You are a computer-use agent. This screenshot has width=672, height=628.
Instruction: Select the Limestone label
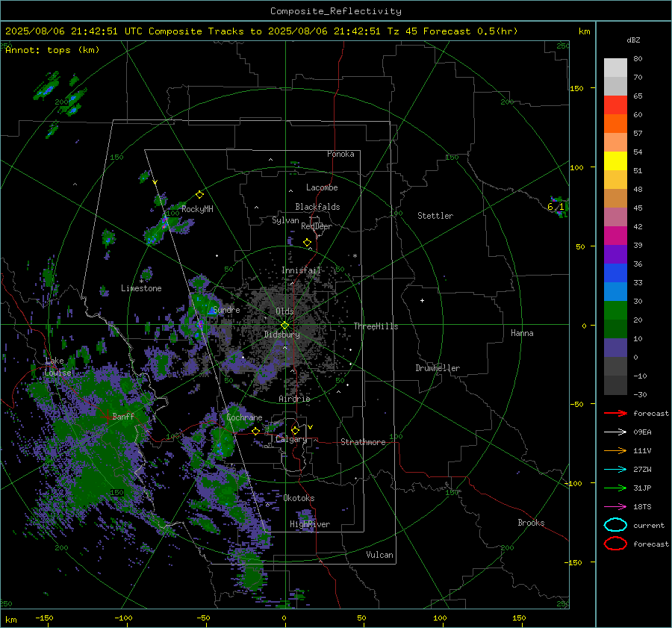141,288
